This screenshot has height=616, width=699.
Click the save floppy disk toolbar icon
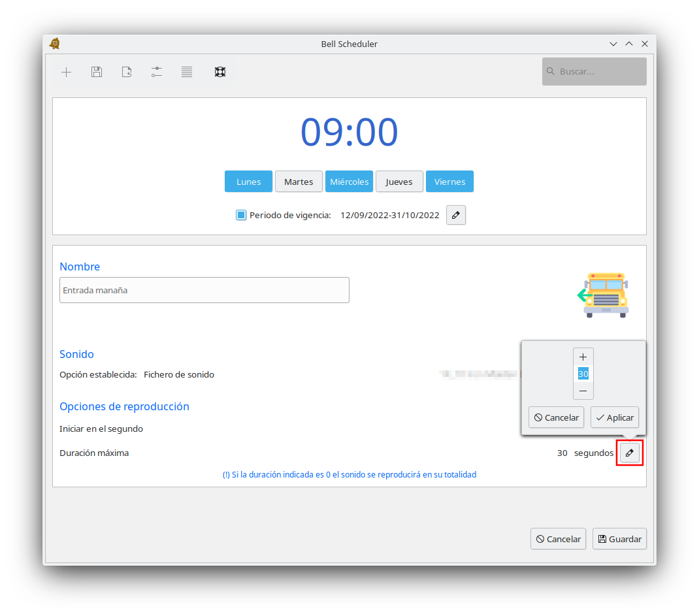pos(97,72)
